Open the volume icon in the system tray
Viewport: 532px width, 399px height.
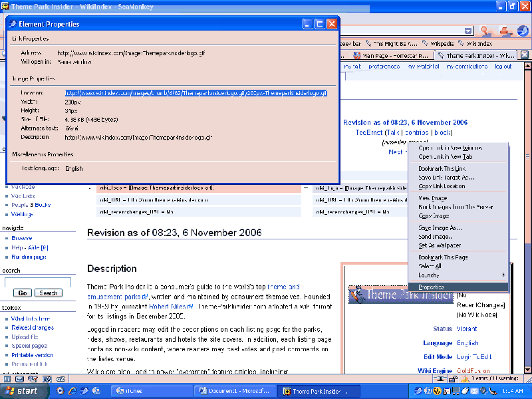pyautogui.click(x=483, y=391)
